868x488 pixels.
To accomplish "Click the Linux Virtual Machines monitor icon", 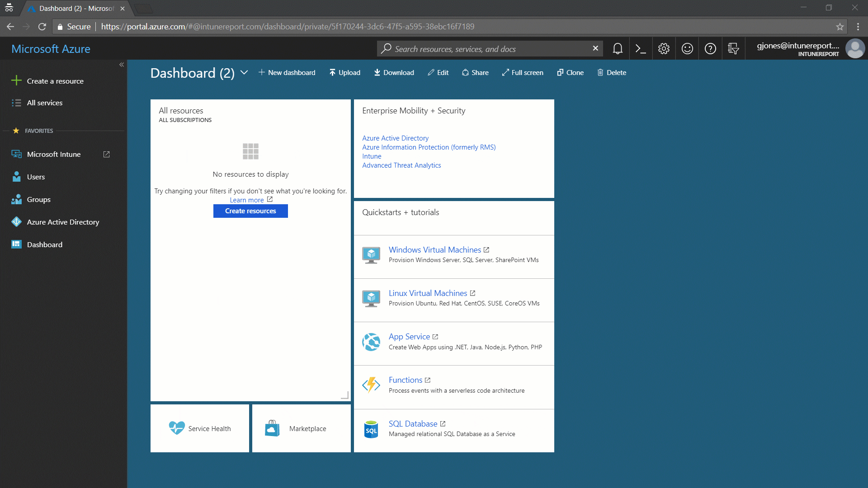I will (x=371, y=299).
